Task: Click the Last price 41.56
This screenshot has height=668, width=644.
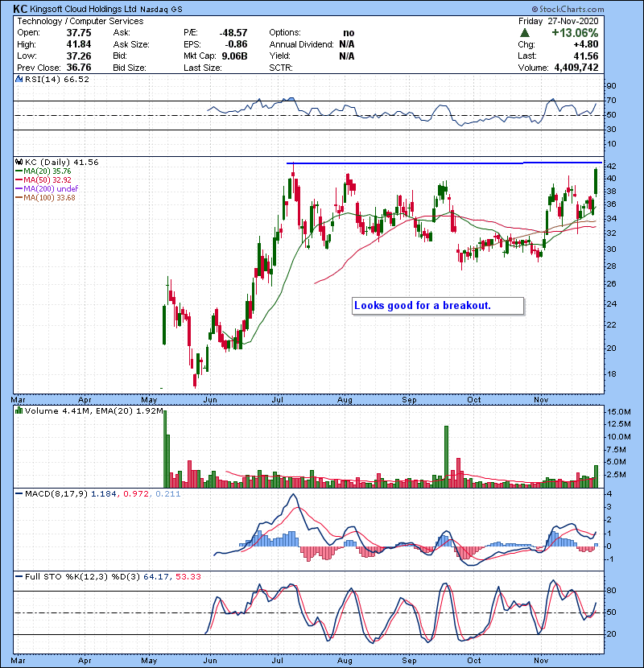Action: click(x=586, y=56)
